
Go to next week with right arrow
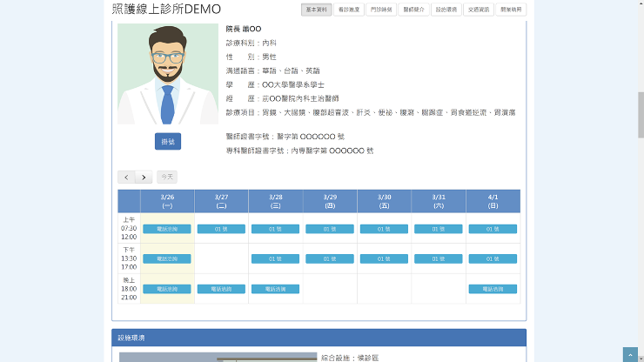click(x=144, y=178)
